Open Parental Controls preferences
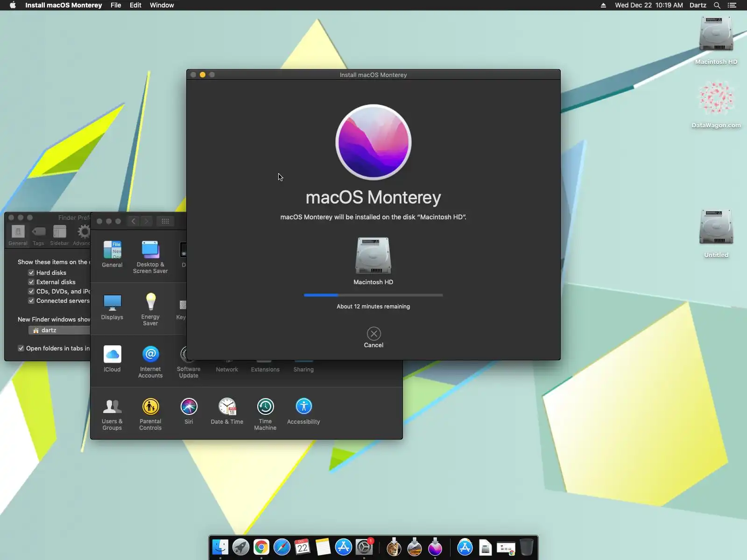 click(x=150, y=414)
